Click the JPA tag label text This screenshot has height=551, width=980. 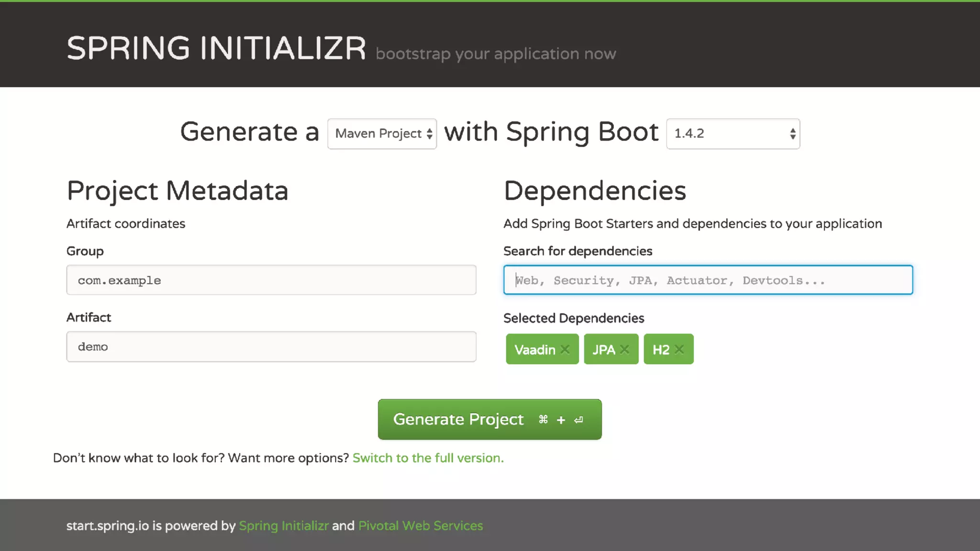click(603, 350)
